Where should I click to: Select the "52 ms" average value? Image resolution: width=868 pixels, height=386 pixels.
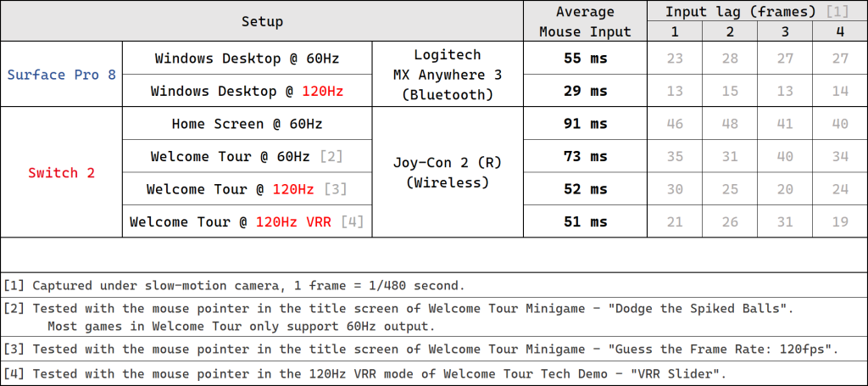click(585, 189)
